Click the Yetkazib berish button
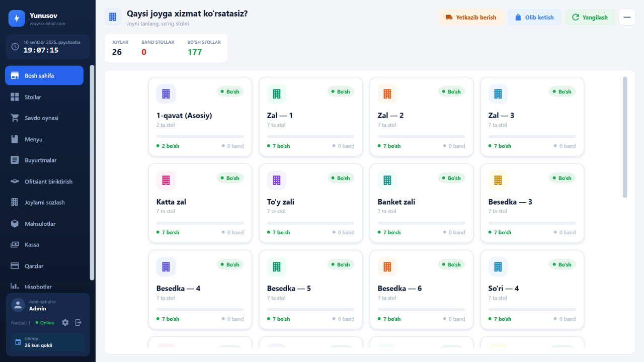The image size is (644, 362). pyautogui.click(x=471, y=17)
